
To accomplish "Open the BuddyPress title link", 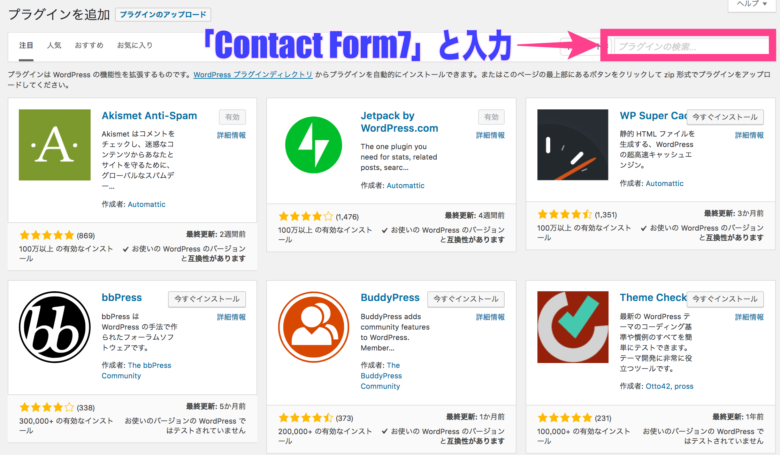I will [x=390, y=298].
